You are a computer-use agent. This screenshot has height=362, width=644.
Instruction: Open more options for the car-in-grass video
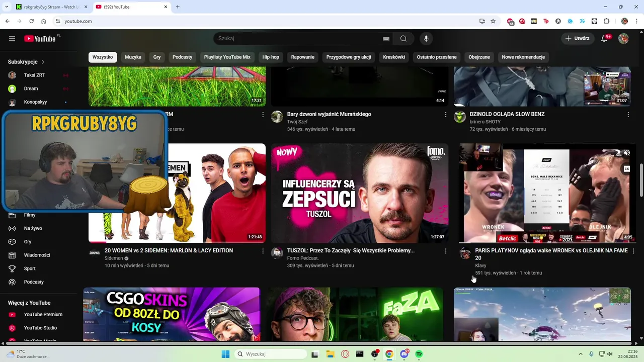pos(263,115)
